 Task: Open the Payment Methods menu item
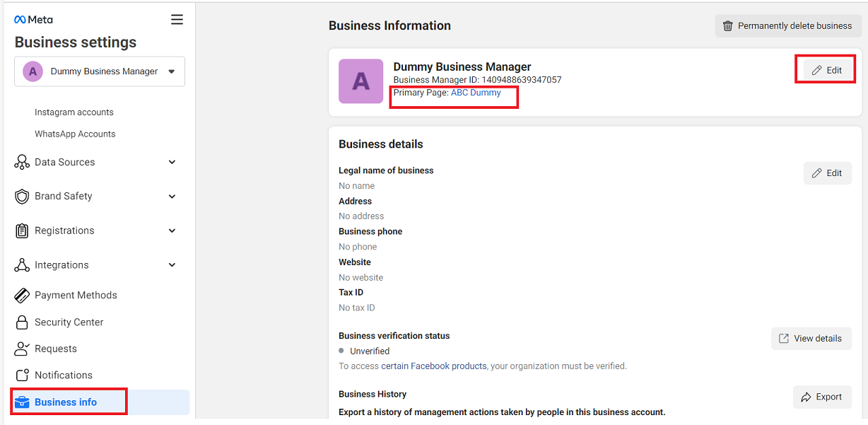coord(76,296)
